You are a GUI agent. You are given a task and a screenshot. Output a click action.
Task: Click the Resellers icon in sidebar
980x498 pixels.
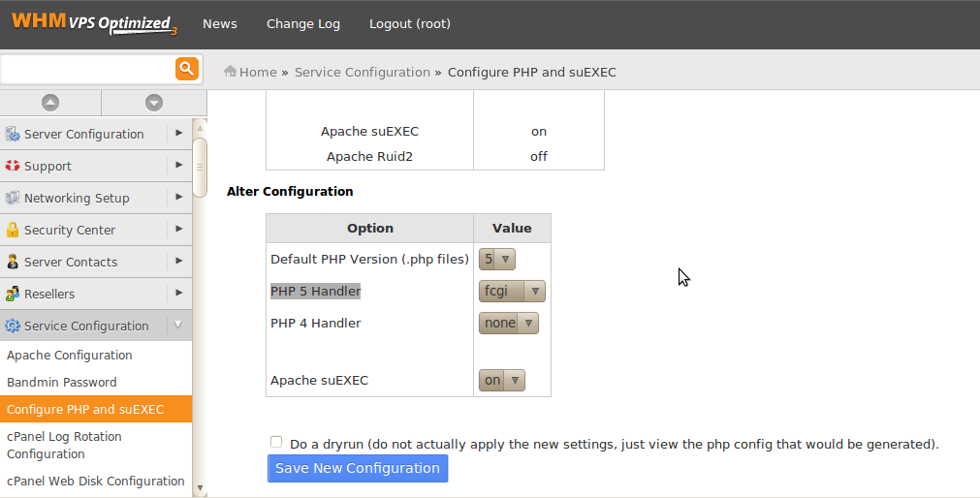pos(13,294)
